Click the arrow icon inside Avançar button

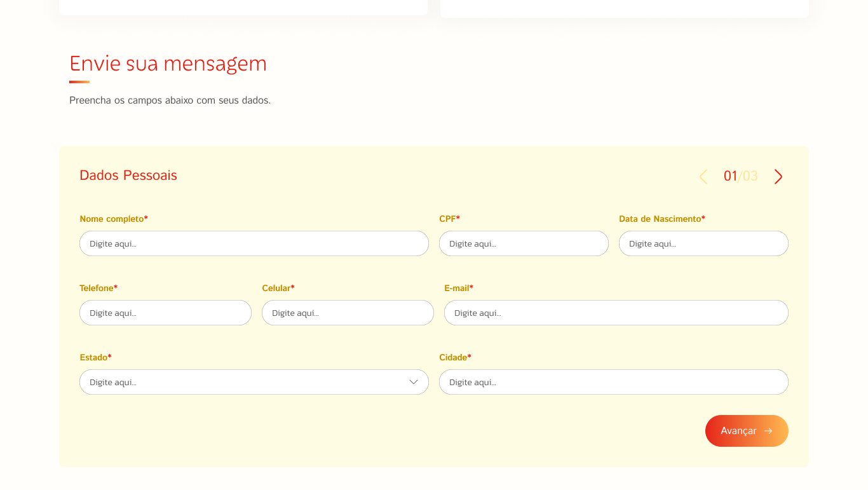(x=768, y=431)
